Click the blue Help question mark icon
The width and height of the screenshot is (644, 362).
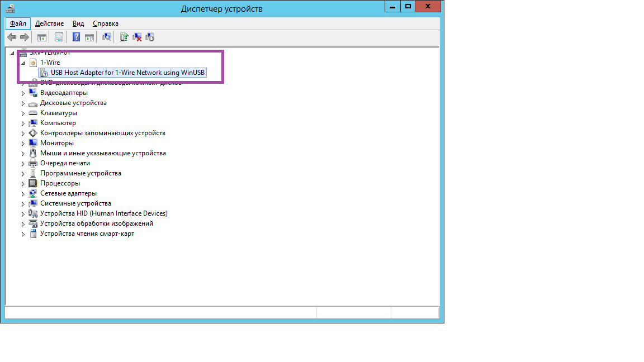click(x=76, y=37)
